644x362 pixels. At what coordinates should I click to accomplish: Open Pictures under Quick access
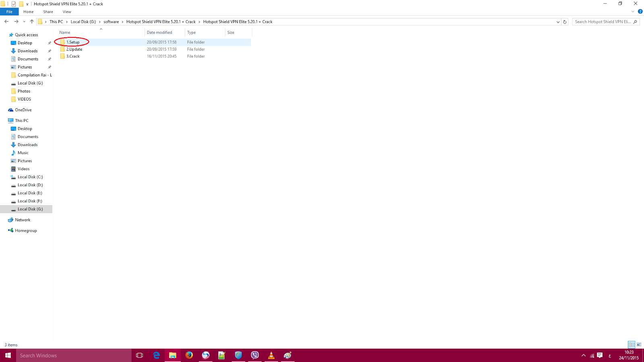tap(25, 67)
